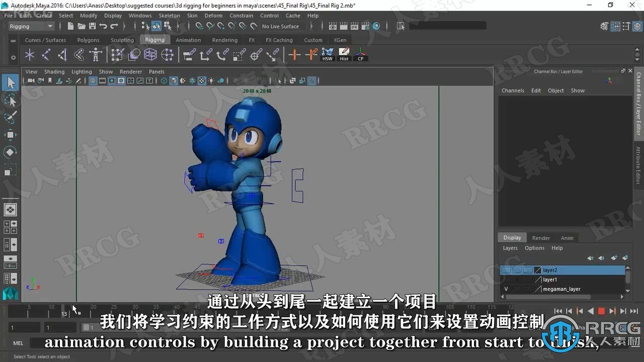This screenshot has height=362, width=644.
Task: Stop playback with the red button
Action: click(601, 311)
